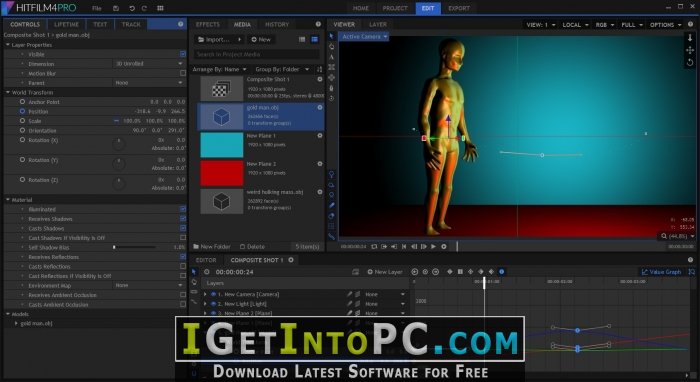Open the viewer OPTIONS dropdown
Image resolution: width=700 pixels, height=382 pixels.
665,25
